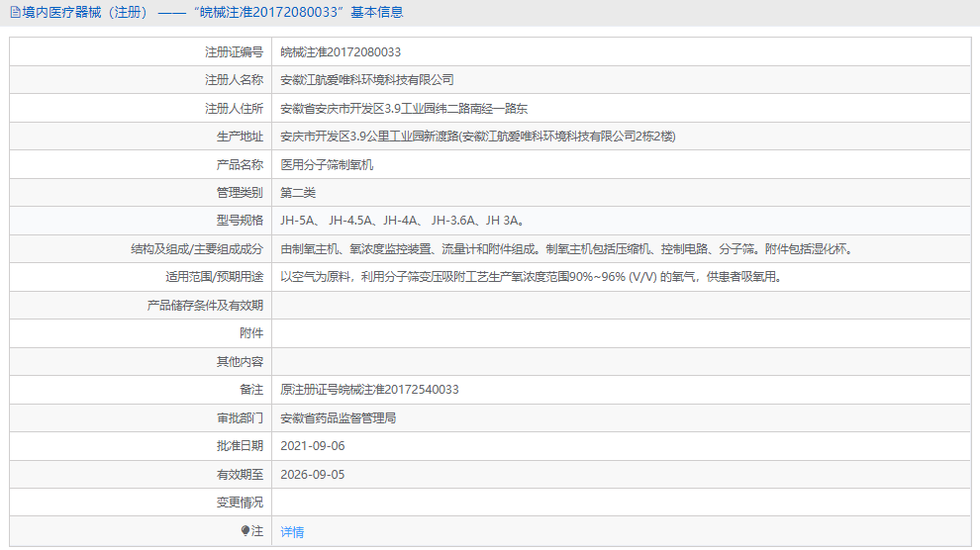
Task: Click management class value 第二类
Action: 298,193
